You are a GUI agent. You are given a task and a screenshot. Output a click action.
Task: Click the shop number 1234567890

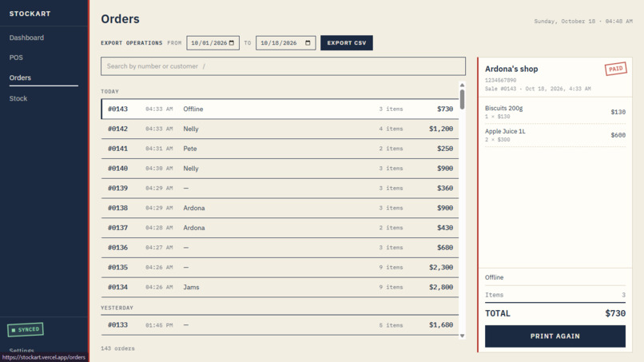[x=500, y=80]
